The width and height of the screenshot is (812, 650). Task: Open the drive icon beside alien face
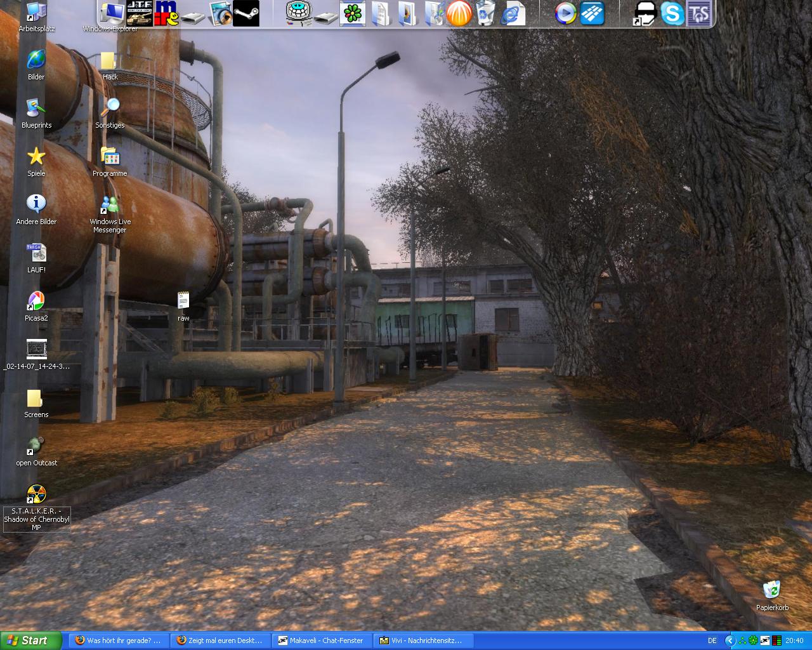pos(325,17)
